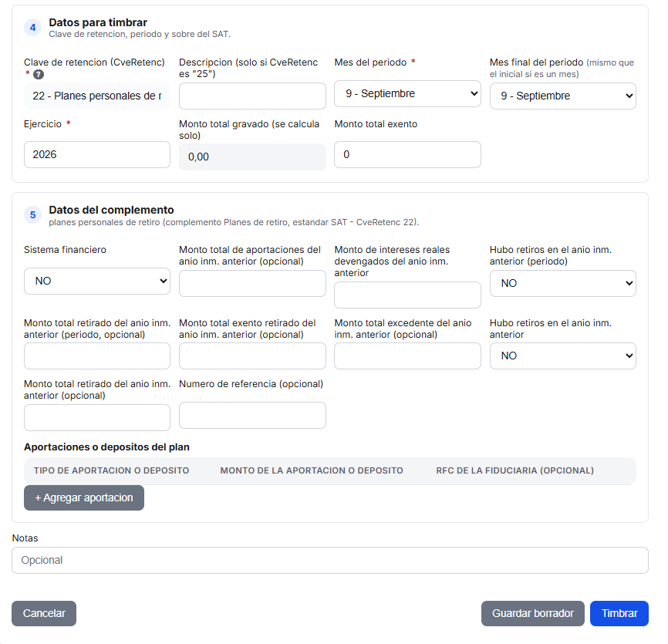Click the "Datos del complemento" heading
The height and width of the screenshot is (644, 668).
[x=111, y=210]
